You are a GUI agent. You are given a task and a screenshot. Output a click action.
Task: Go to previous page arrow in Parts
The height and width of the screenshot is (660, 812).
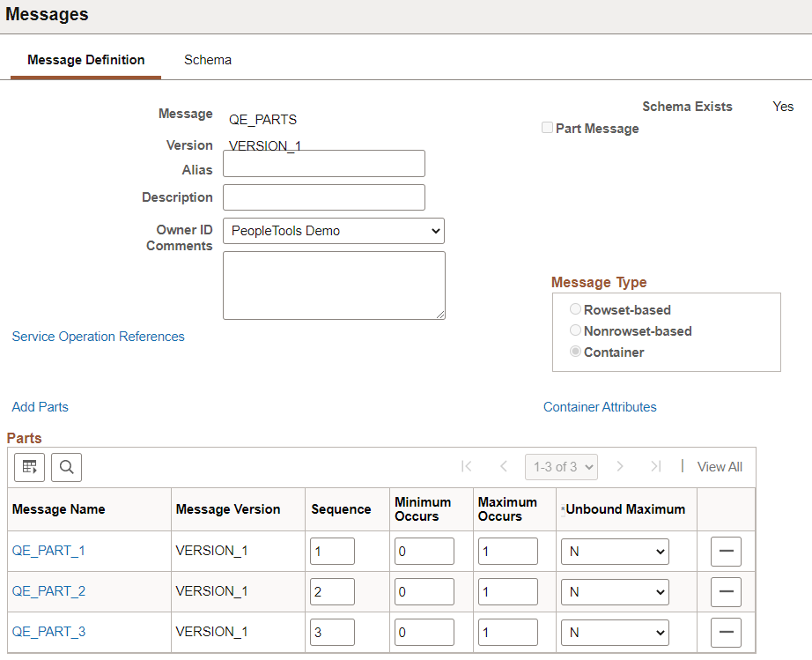pyautogui.click(x=503, y=467)
